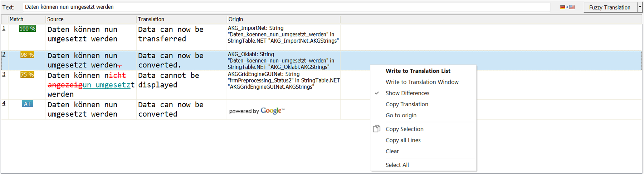Click the powered by Google logo

257,111
